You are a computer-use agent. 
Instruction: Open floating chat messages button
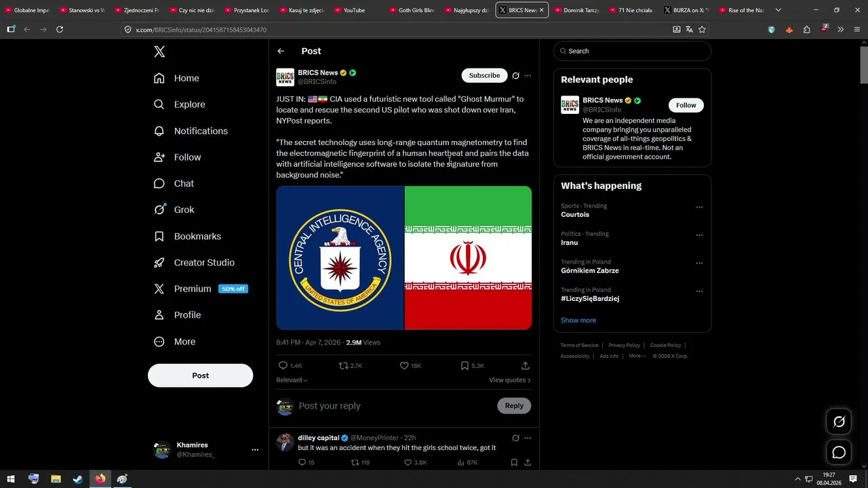[839, 452]
